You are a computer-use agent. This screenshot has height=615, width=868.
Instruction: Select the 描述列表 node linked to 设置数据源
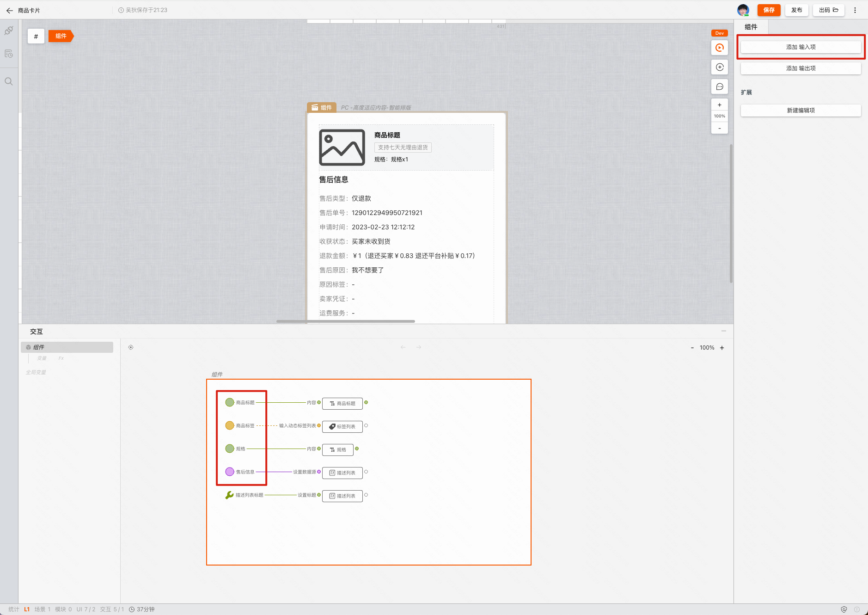[x=342, y=473]
